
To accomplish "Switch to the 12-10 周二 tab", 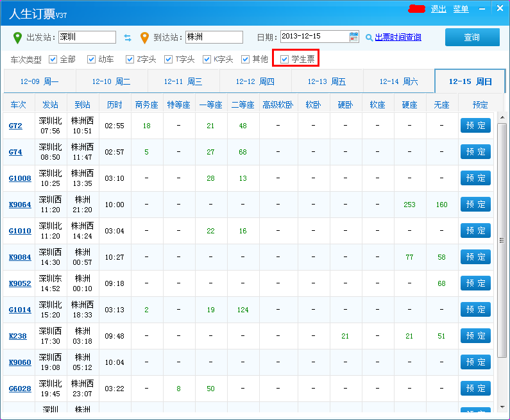I will pyautogui.click(x=112, y=81).
